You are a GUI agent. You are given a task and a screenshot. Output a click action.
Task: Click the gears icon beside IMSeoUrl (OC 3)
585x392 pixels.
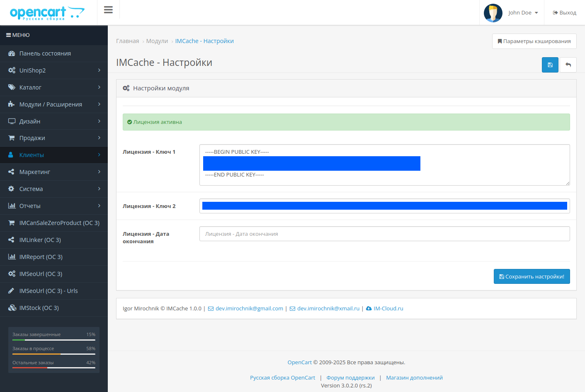click(x=12, y=274)
